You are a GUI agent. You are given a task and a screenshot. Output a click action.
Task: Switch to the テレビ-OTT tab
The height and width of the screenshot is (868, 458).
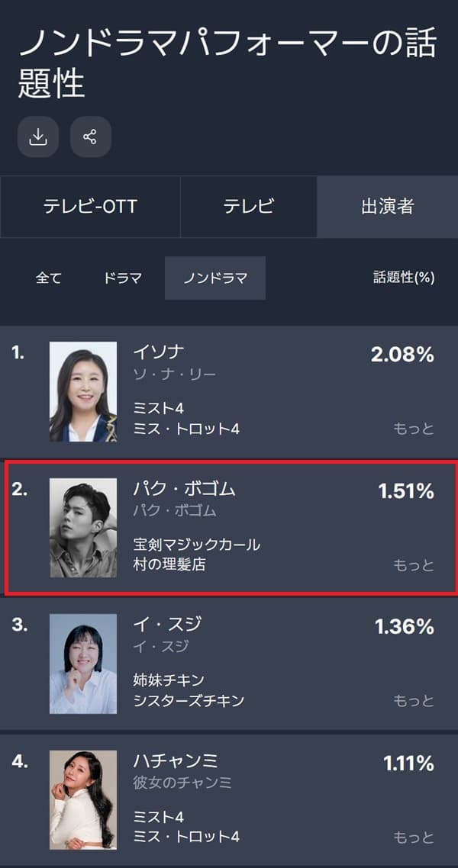click(x=90, y=207)
